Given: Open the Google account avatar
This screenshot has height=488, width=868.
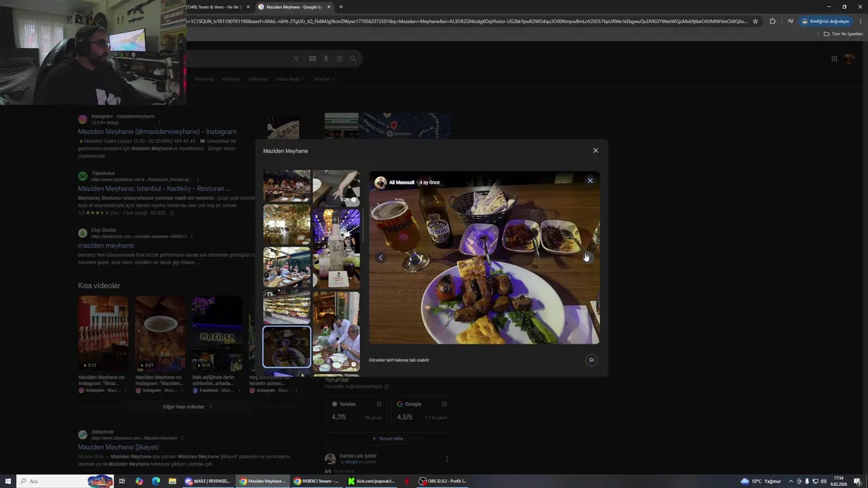Looking at the screenshot, I should [x=850, y=58].
